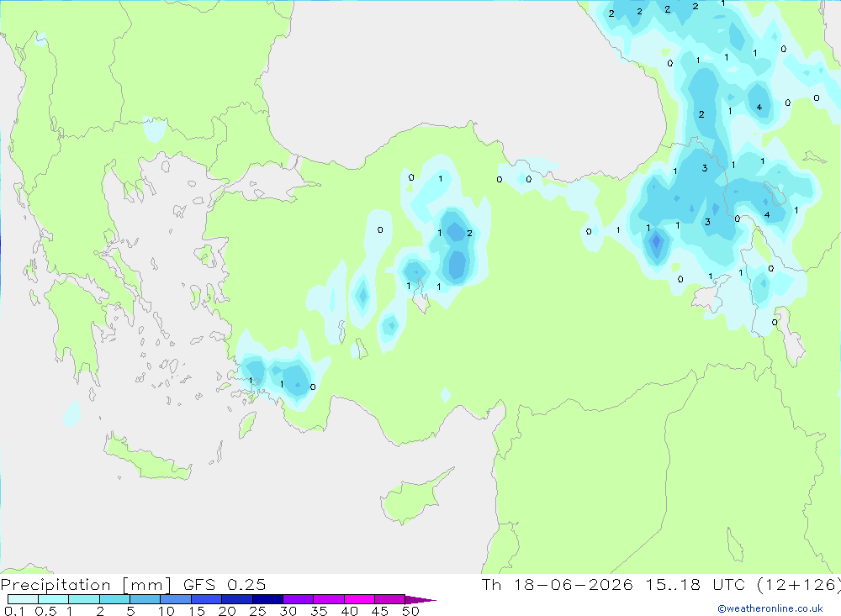The height and width of the screenshot is (616, 841).
Task: Click the "15..18 UTC" time range text
Action: pos(695,584)
